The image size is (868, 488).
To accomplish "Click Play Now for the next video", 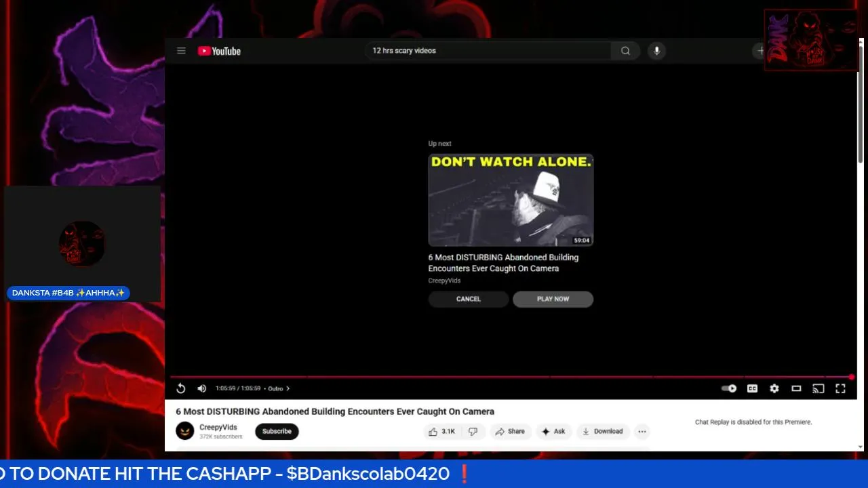I will pos(553,299).
